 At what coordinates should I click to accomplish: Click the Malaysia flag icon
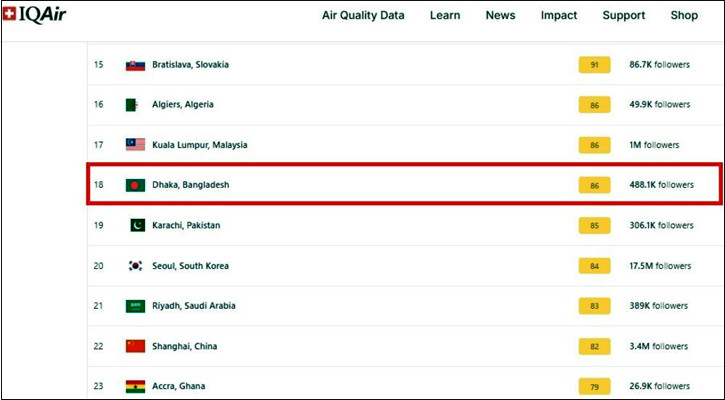click(135, 145)
